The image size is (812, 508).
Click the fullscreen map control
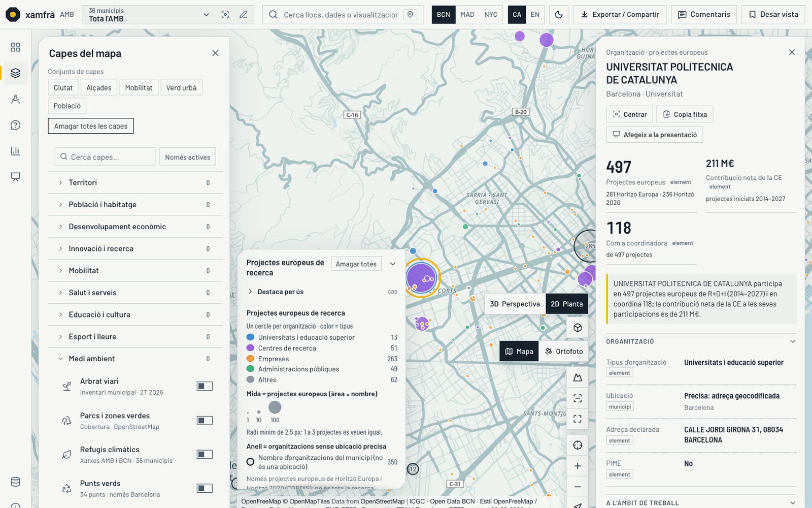click(578, 419)
